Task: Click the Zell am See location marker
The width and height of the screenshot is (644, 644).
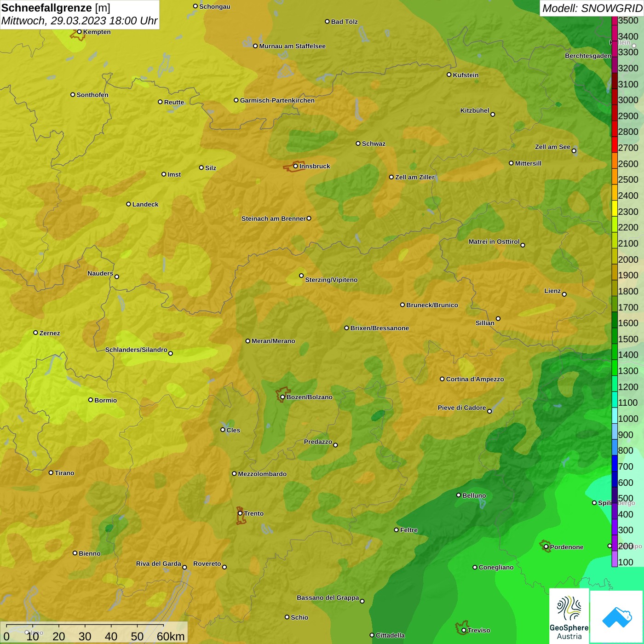Action: click(x=574, y=151)
